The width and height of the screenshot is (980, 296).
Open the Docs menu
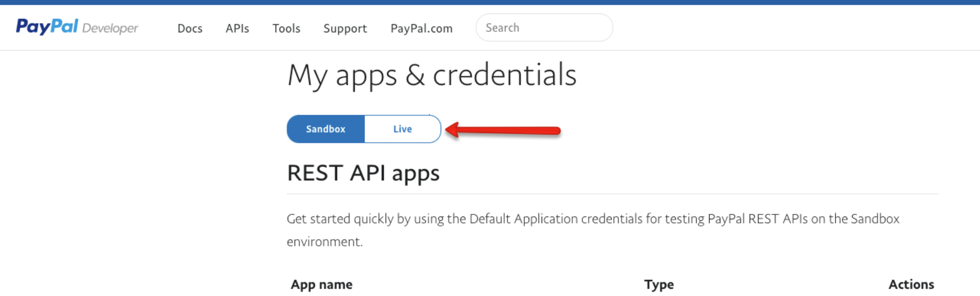pyautogui.click(x=190, y=28)
